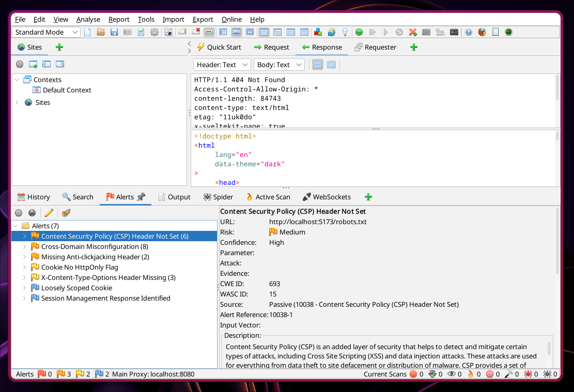Open the Standard Mode dropdown

(46, 32)
